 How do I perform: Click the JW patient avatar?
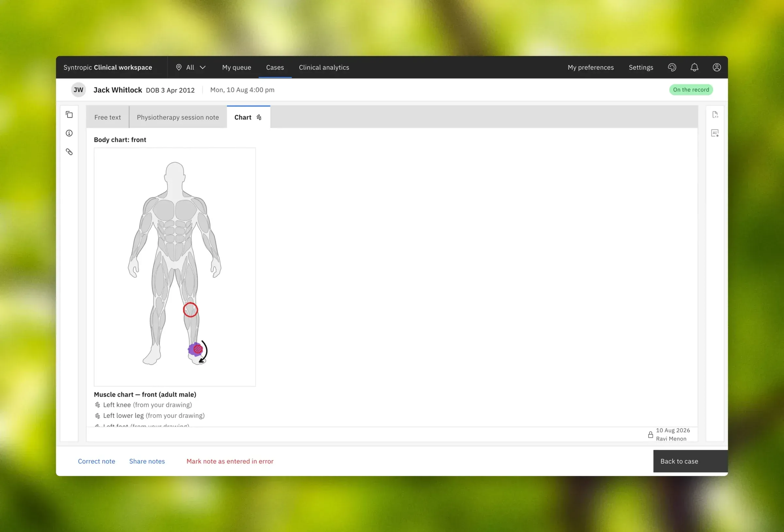click(x=78, y=90)
